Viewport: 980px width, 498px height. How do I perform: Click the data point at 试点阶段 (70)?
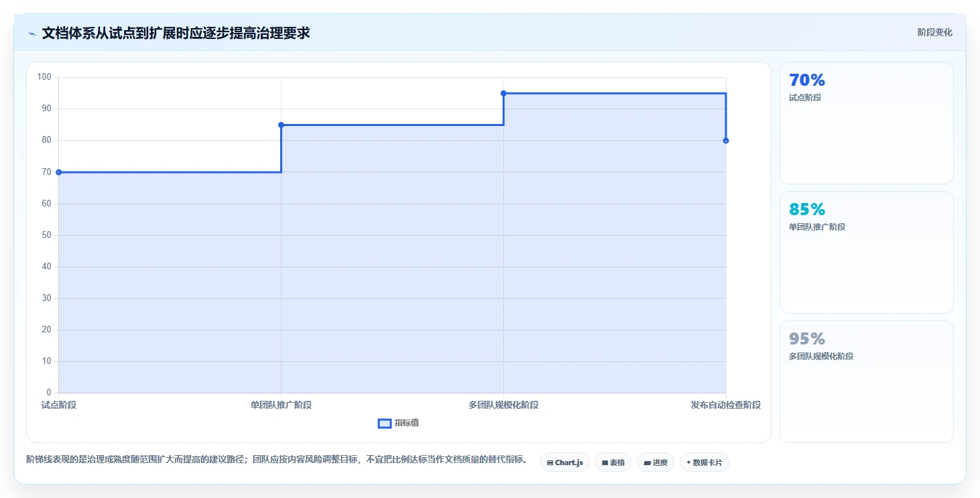(59, 172)
